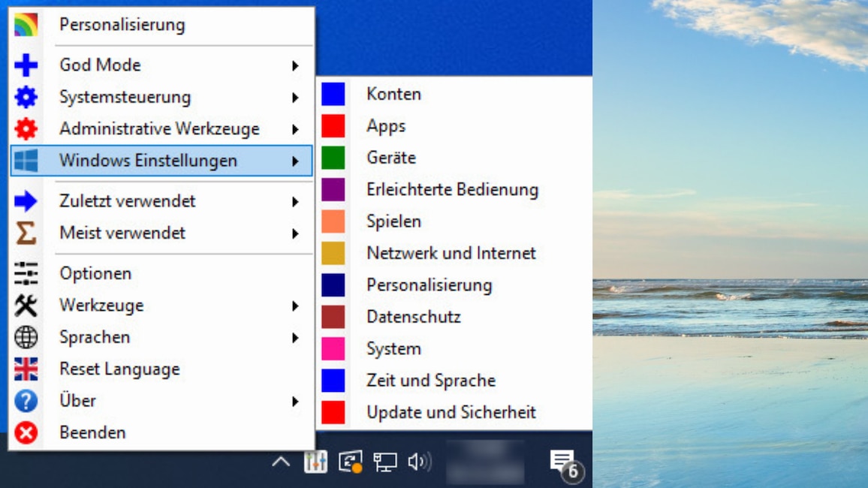Expand the Systemsteuerung submenu arrow
This screenshot has width=868, height=488.
[x=295, y=98]
